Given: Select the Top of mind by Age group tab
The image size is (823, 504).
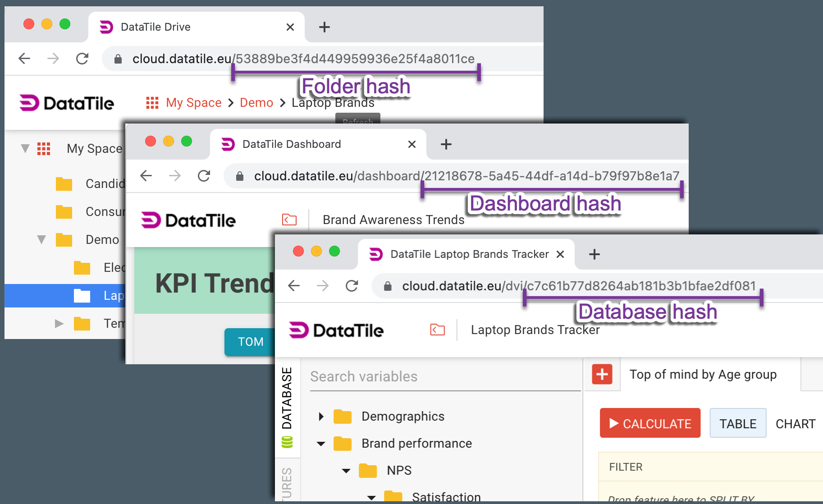Looking at the screenshot, I should click(x=703, y=374).
